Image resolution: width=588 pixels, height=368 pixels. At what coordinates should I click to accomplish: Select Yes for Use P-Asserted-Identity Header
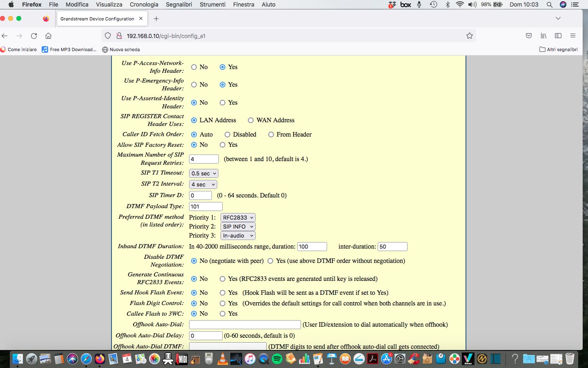pos(223,103)
